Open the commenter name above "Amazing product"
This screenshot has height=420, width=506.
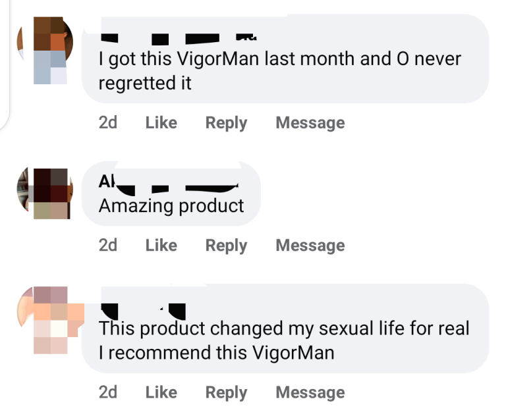pos(168,184)
